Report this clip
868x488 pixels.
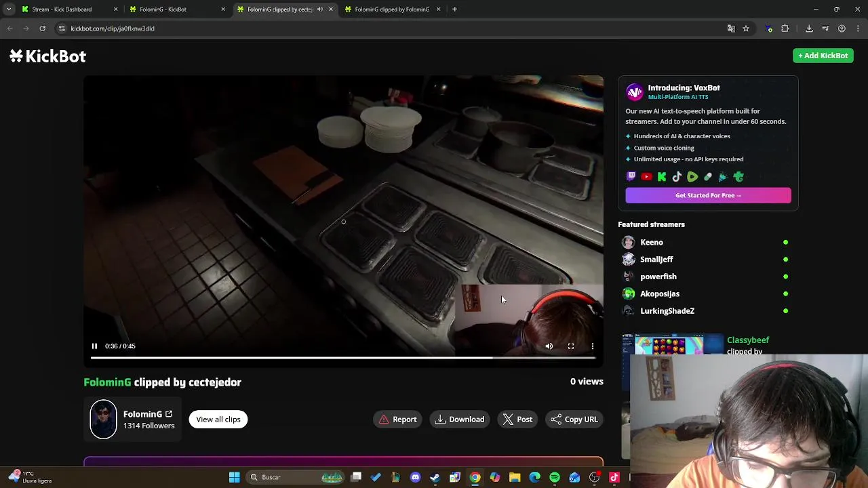pos(398,420)
